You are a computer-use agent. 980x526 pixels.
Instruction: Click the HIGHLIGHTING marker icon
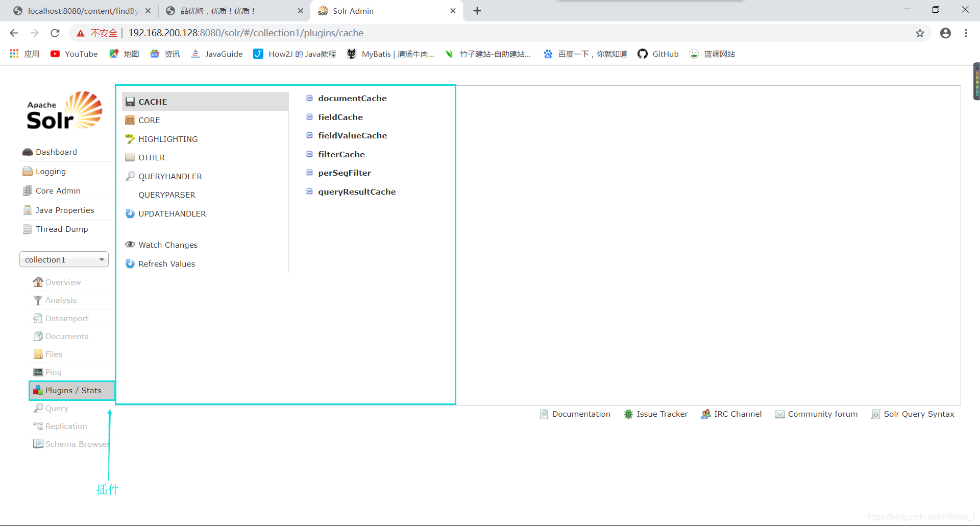click(x=130, y=139)
